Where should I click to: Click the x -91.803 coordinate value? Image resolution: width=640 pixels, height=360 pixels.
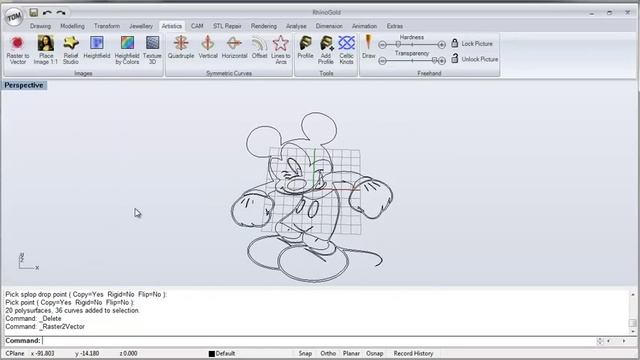42,353
